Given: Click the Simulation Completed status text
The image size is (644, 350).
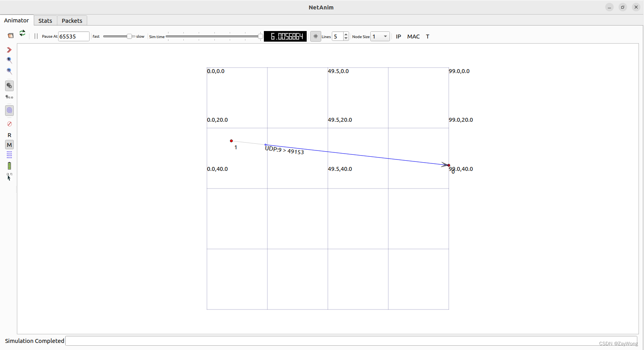Looking at the screenshot, I should 35,341.
